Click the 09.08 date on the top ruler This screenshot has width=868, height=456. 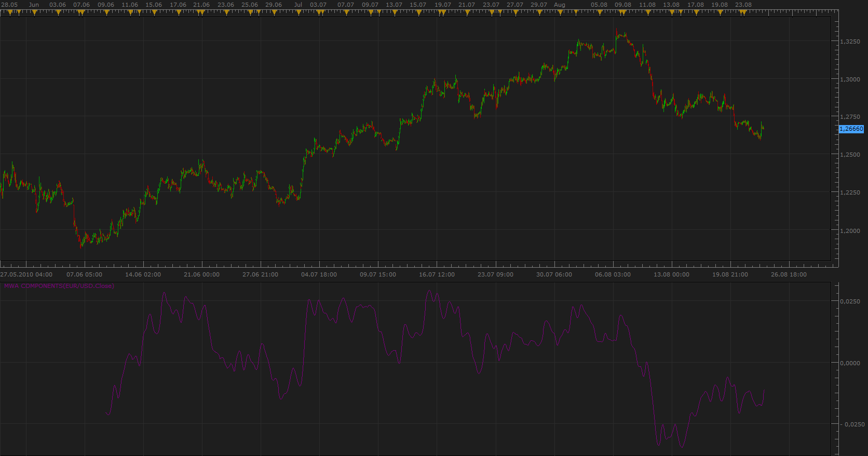click(x=623, y=5)
